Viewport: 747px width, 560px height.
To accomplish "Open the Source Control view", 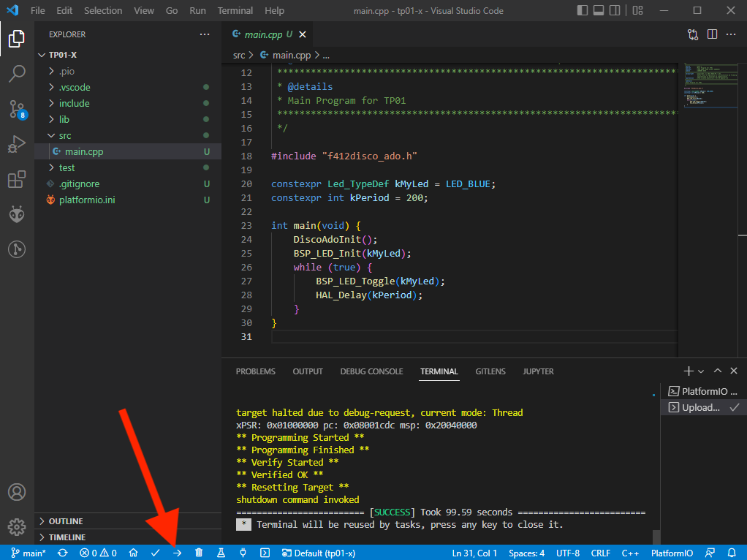I will click(16, 110).
